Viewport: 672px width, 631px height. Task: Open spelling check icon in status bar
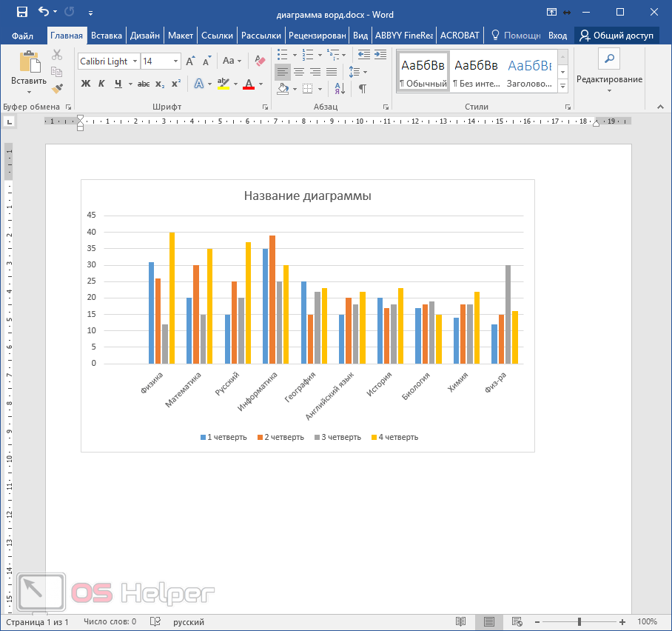tap(155, 622)
